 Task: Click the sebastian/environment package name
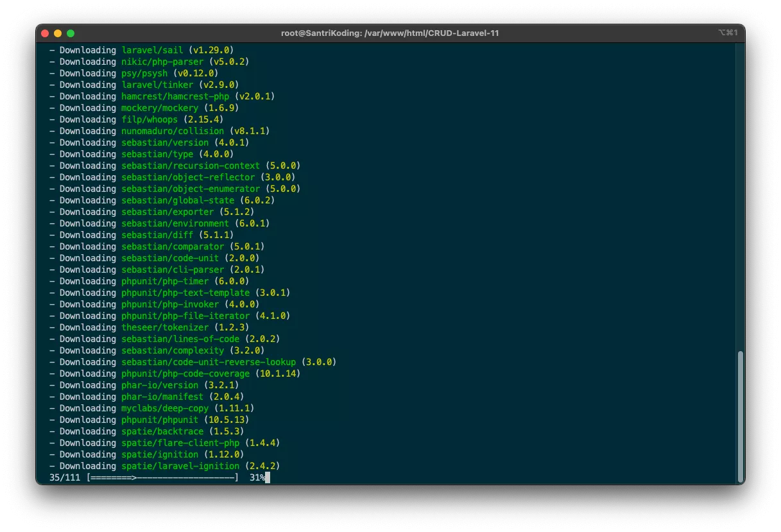[175, 223]
